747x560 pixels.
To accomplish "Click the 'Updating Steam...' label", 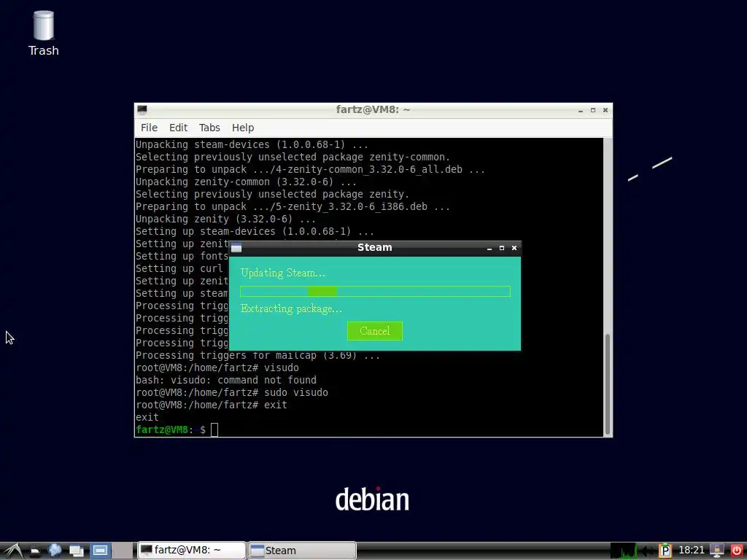I will [283, 273].
